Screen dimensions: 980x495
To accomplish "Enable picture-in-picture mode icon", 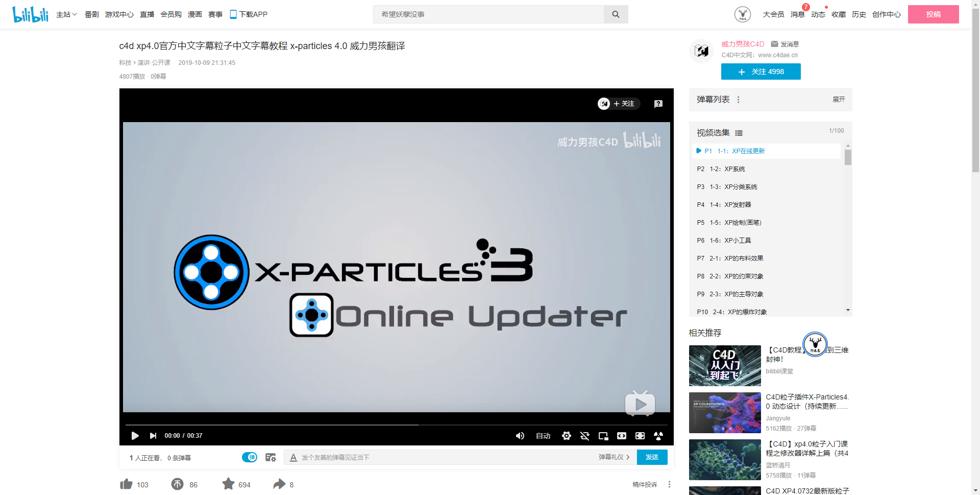I will [603, 436].
